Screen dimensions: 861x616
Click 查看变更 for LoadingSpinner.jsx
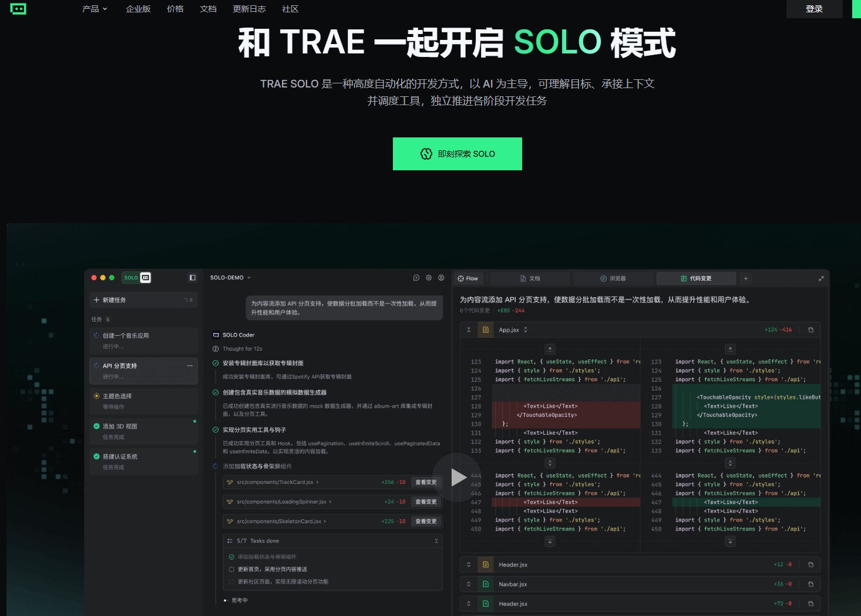(426, 501)
